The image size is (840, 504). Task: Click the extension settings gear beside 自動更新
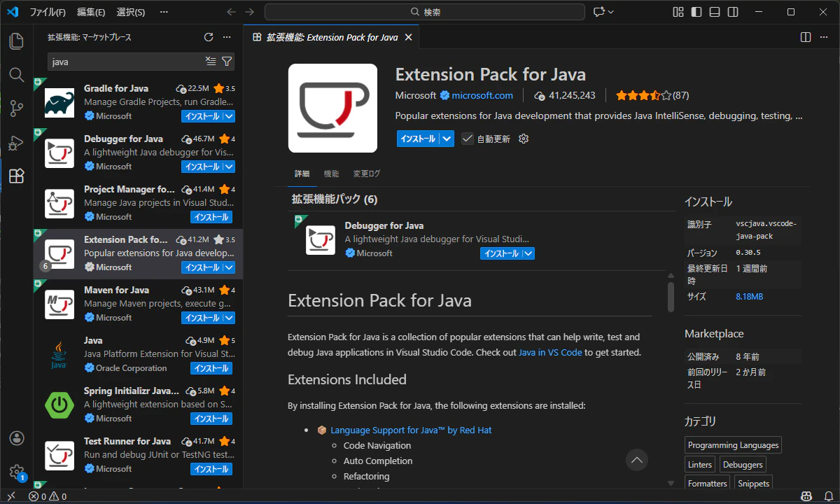(x=524, y=139)
